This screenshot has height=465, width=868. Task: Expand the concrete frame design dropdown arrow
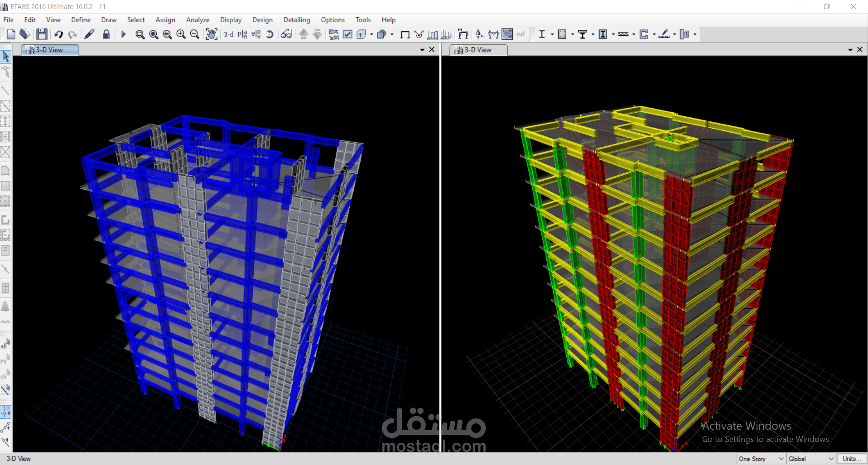pyautogui.click(x=573, y=34)
